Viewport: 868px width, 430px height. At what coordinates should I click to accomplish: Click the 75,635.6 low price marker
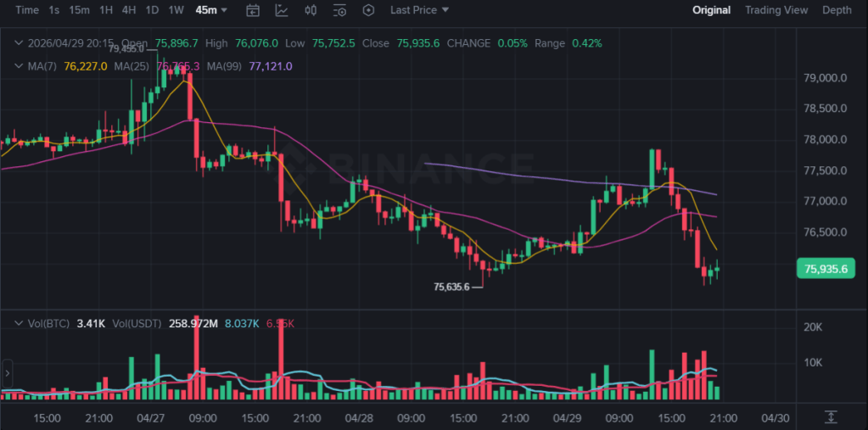click(x=451, y=287)
